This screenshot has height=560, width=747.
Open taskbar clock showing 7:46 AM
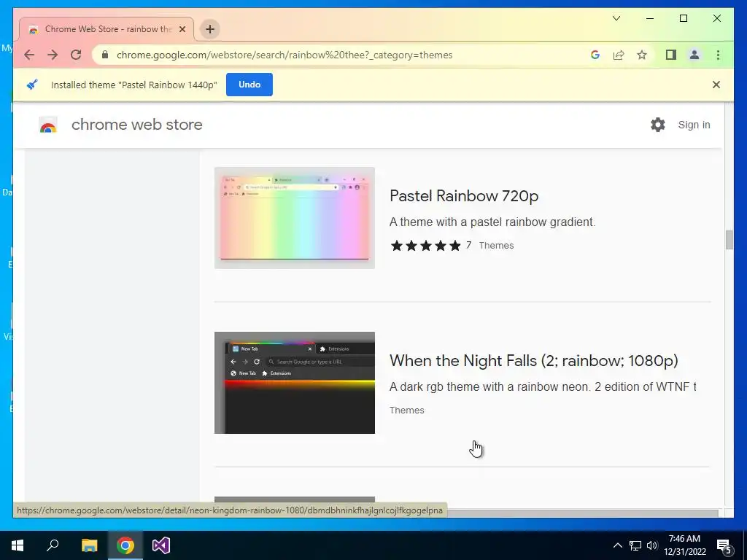(684, 545)
